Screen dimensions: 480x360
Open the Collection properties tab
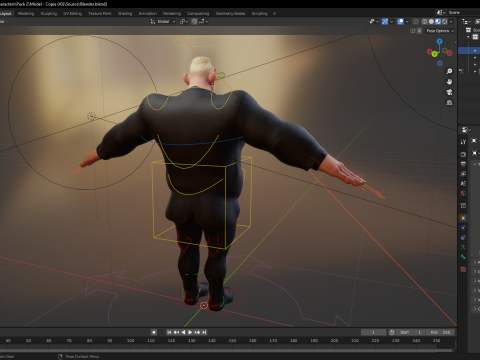(463, 206)
